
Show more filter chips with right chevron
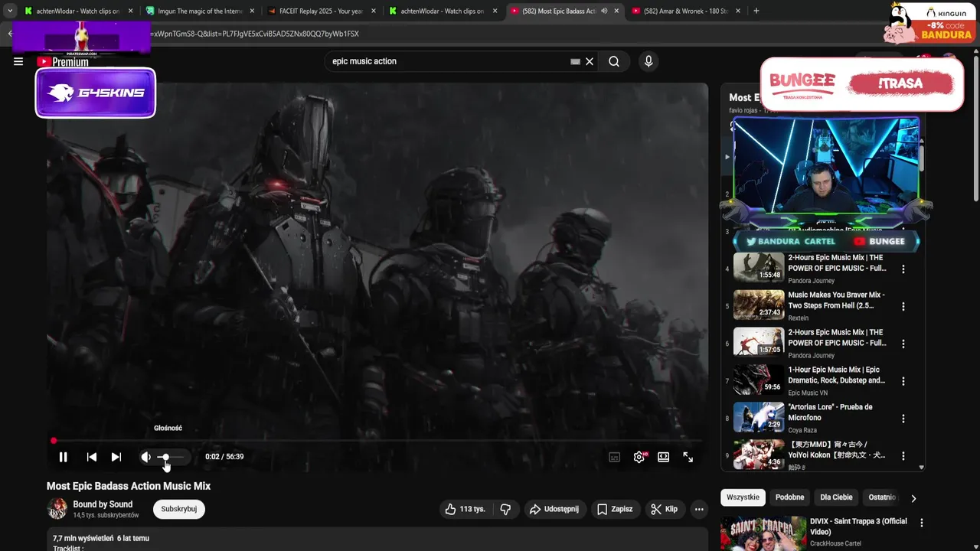tap(913, 498)
